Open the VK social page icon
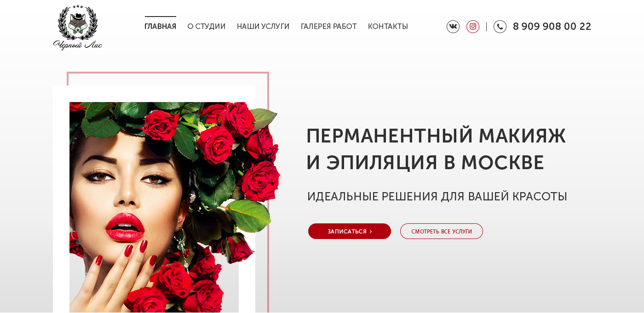The image size is (644, 313). pyautogui.click(x=453, y=27)
